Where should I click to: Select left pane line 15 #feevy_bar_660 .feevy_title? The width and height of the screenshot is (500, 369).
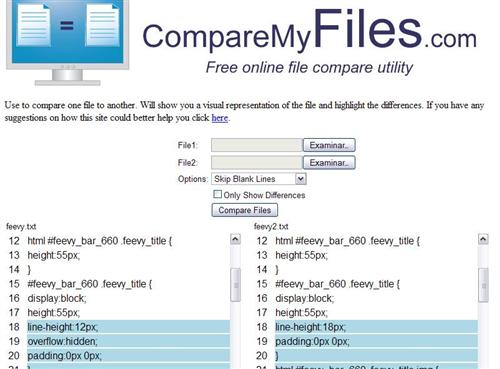pos(90,284)
